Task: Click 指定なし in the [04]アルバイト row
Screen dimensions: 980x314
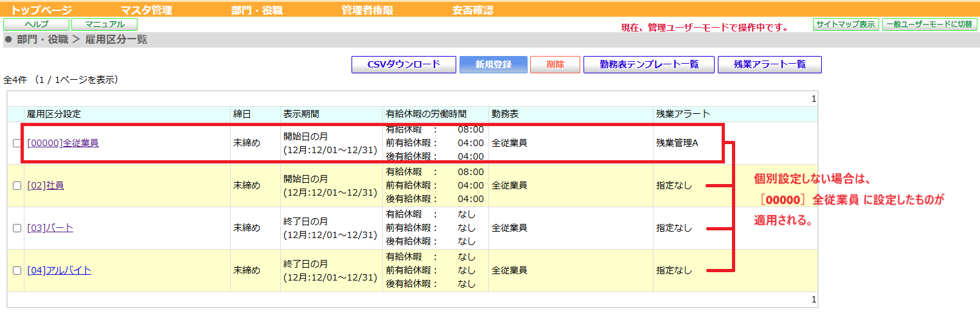Action: tap(674, 270)
